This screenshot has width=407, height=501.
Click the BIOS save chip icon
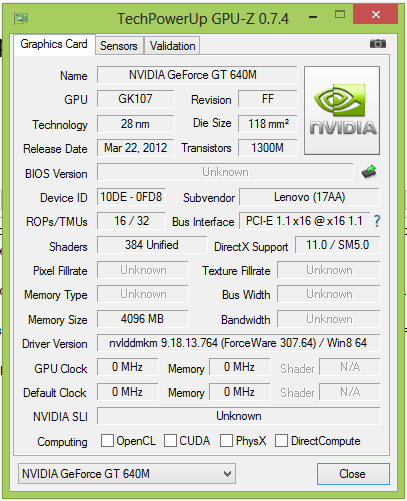369,172
